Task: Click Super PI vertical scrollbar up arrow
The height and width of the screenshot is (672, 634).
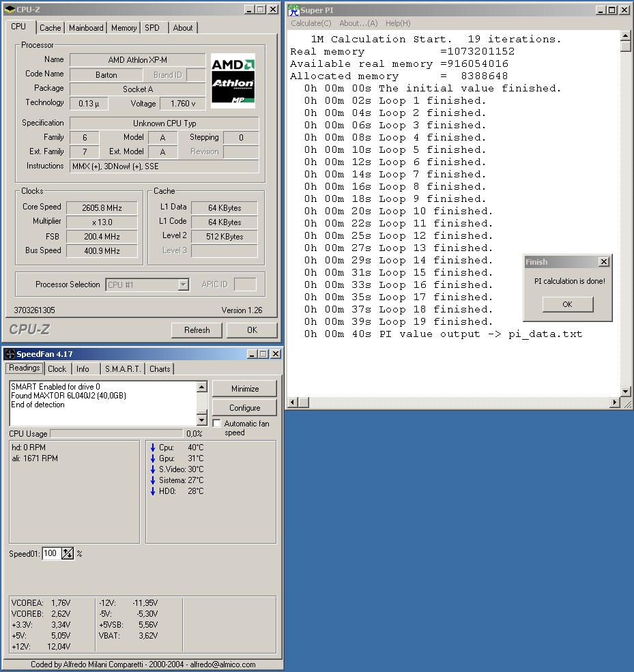Action: tap(625, 36)
